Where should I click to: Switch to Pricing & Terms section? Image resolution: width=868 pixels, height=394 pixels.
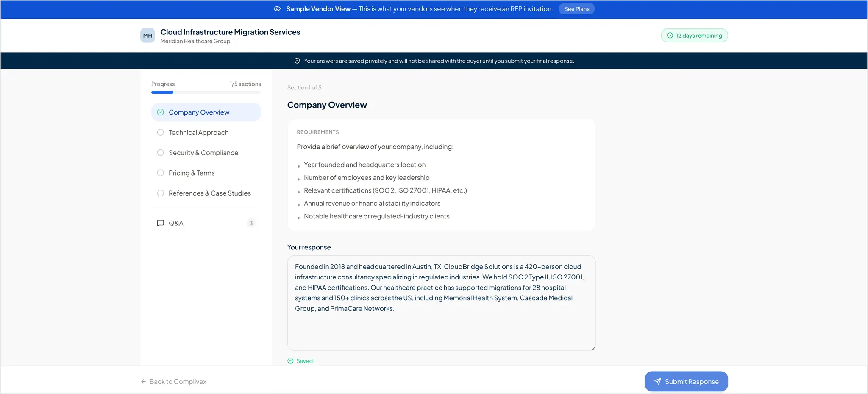tap(206, 173)
